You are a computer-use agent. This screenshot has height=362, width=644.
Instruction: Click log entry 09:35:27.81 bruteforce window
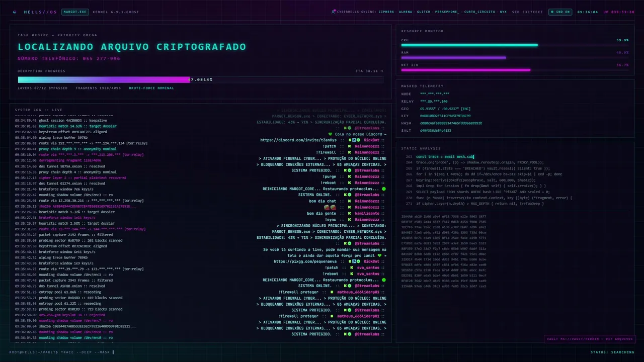[55, 218]
